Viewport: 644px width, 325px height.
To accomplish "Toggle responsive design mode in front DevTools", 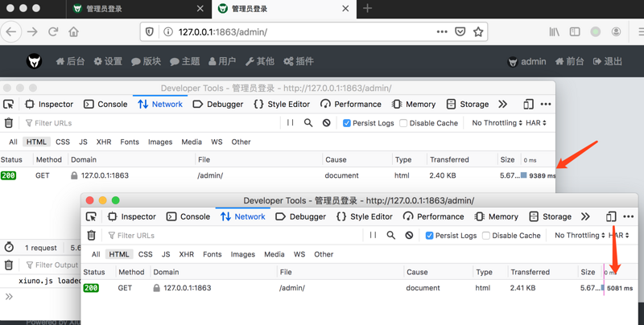I will tap(611, 216).
